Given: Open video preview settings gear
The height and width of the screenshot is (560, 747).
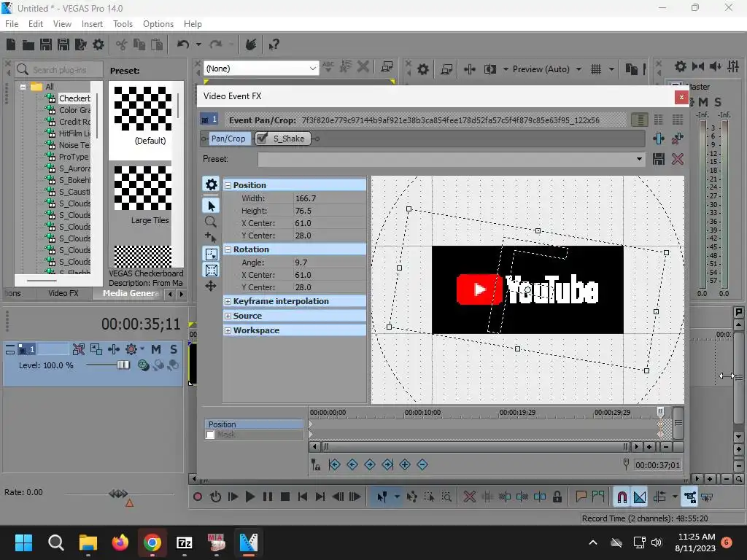Looking at the screenshot, I should click(x=422, y=69).
